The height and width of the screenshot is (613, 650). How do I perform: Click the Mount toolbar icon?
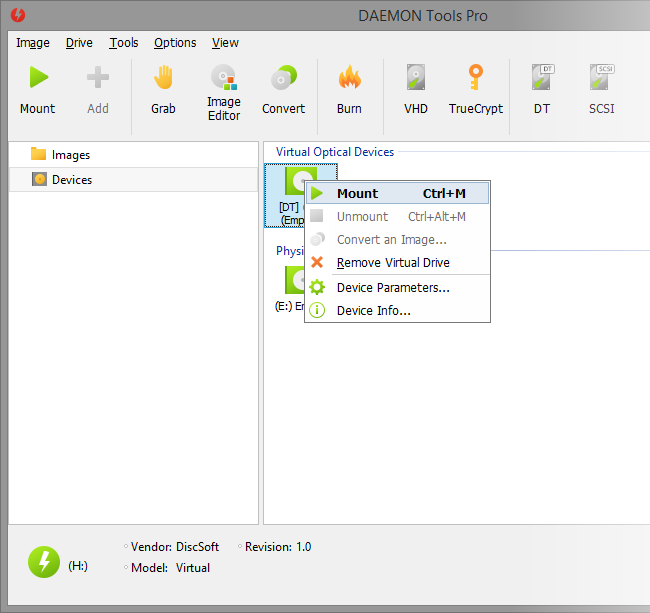(x=38, y=78)
